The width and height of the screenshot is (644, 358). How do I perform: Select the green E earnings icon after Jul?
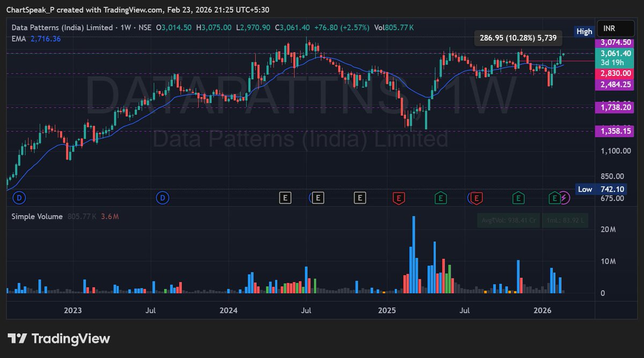click(518, 198)
